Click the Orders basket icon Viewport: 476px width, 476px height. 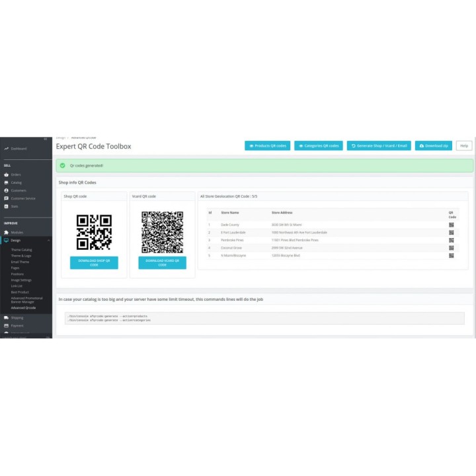[x=7, y=175]
